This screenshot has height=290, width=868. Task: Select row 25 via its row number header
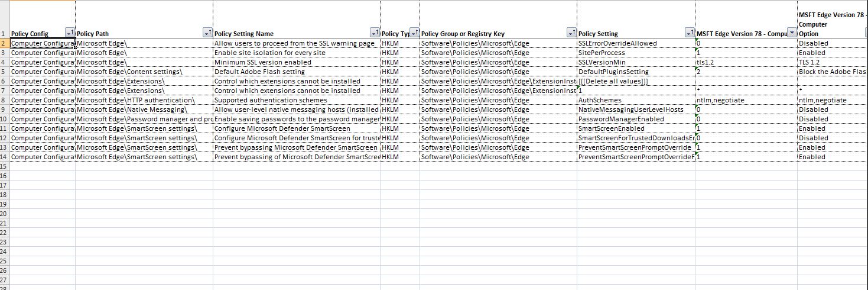tap(5, 261)
